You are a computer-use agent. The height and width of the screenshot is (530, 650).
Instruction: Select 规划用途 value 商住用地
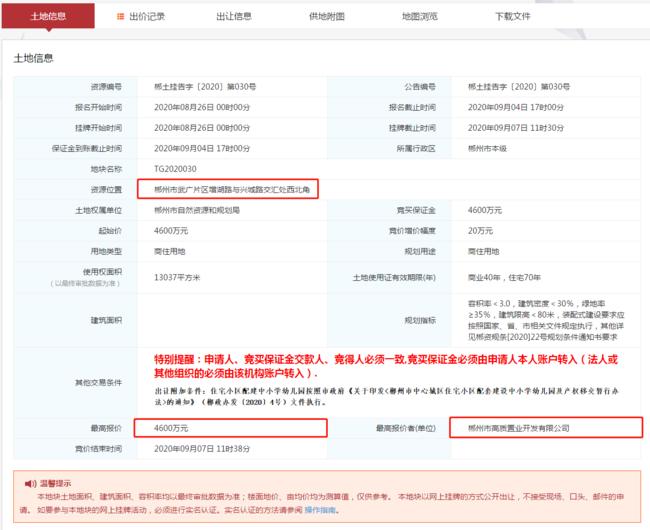483,252
